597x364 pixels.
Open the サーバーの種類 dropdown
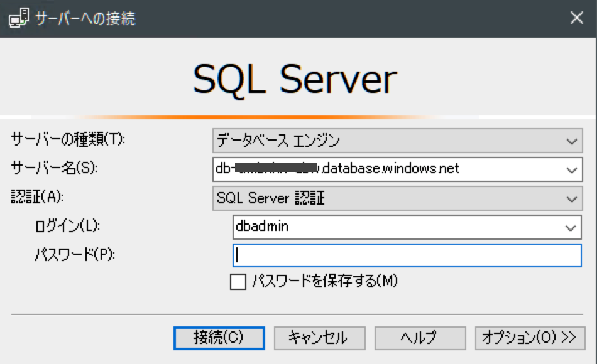[x=398, y=141]
